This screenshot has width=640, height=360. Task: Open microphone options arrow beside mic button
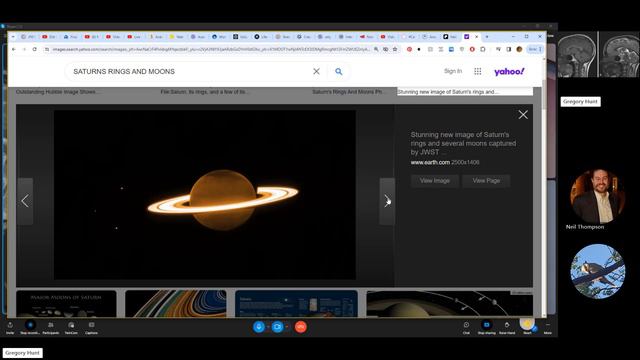(x=268, y=327)
